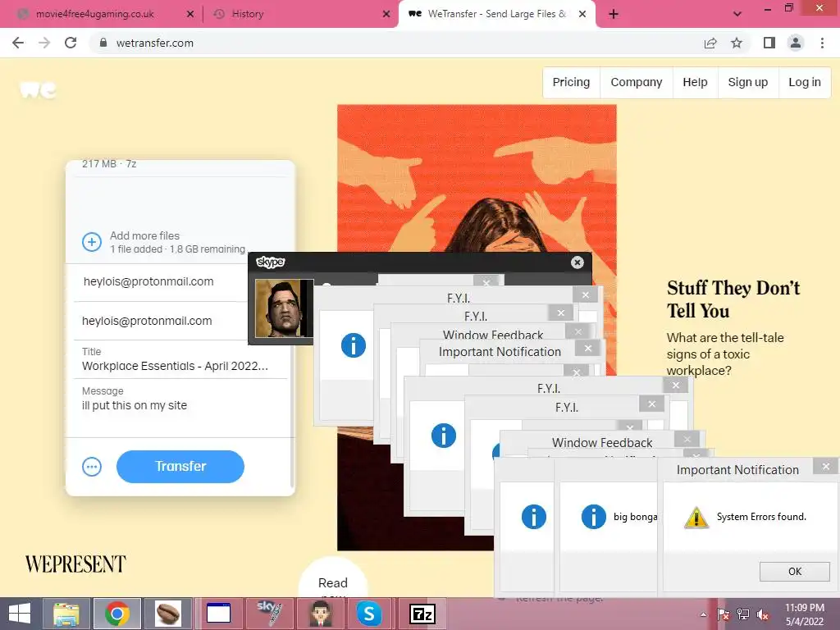
Task: Open sky pencil app in taskbar
Action: click(x=269, y=614)
